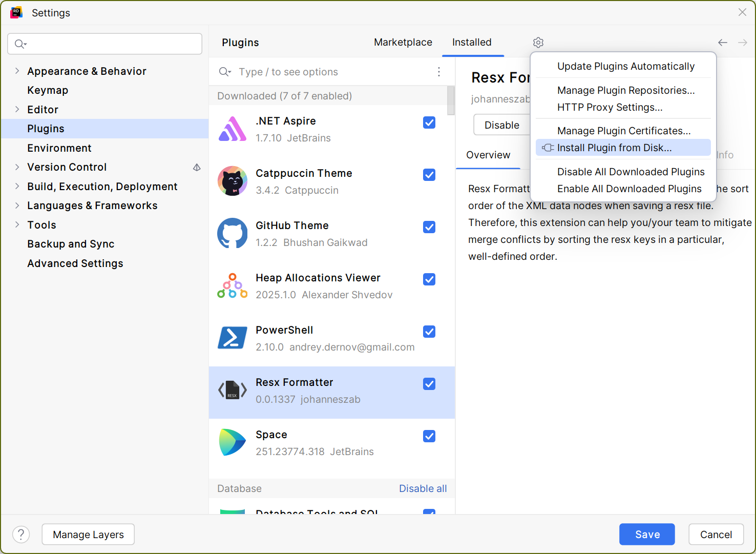The height and width of the screenshot is (554, 756).
Task: Toggle the Space plugin checkbox
Action: coord(429,436)
